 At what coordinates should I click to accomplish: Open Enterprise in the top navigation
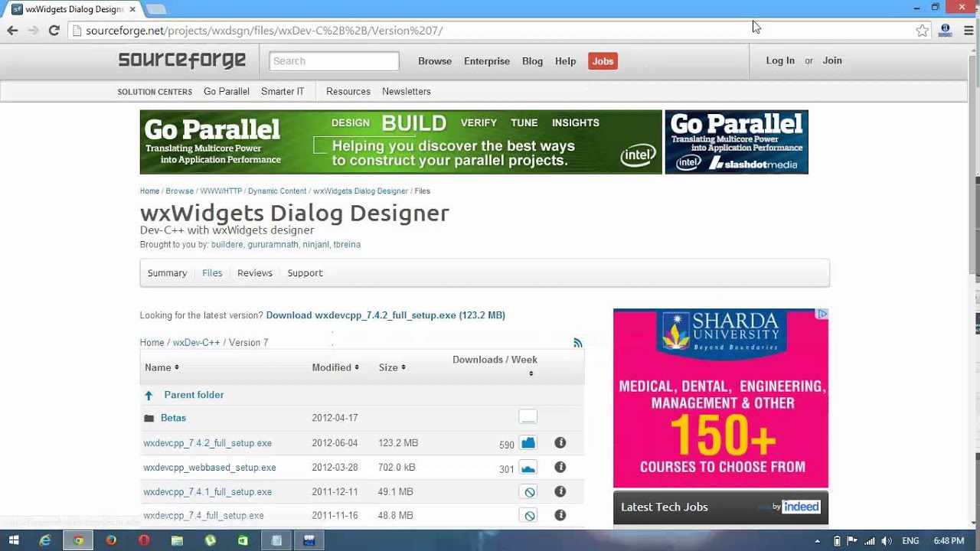pyautogui.click(x=487, y=61)
